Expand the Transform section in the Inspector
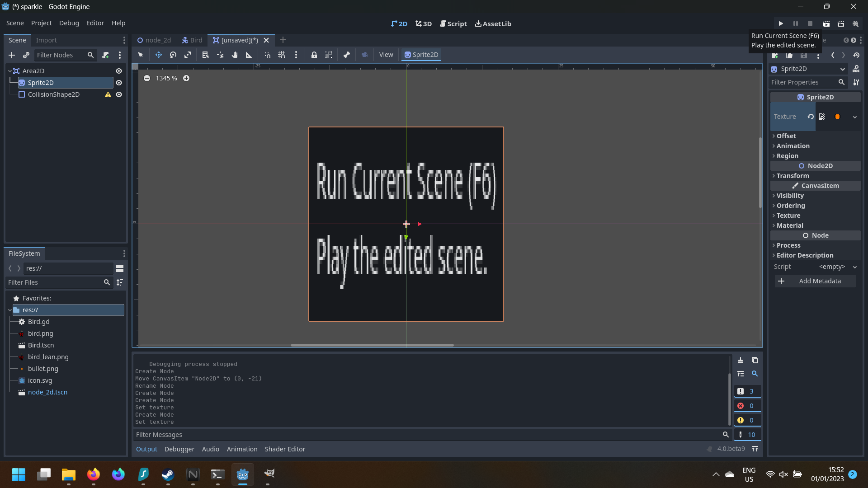 coord(793,176)
